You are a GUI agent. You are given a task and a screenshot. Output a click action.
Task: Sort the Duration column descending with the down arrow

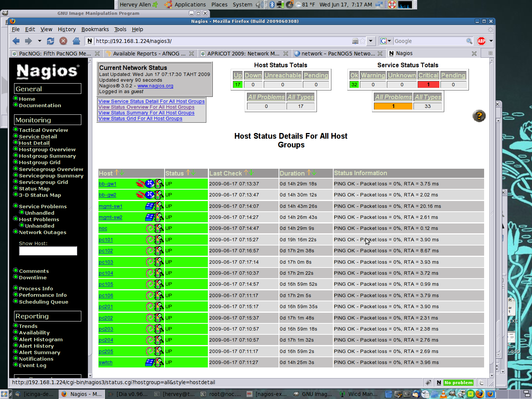pyautogui.click(x=315, y=173)
